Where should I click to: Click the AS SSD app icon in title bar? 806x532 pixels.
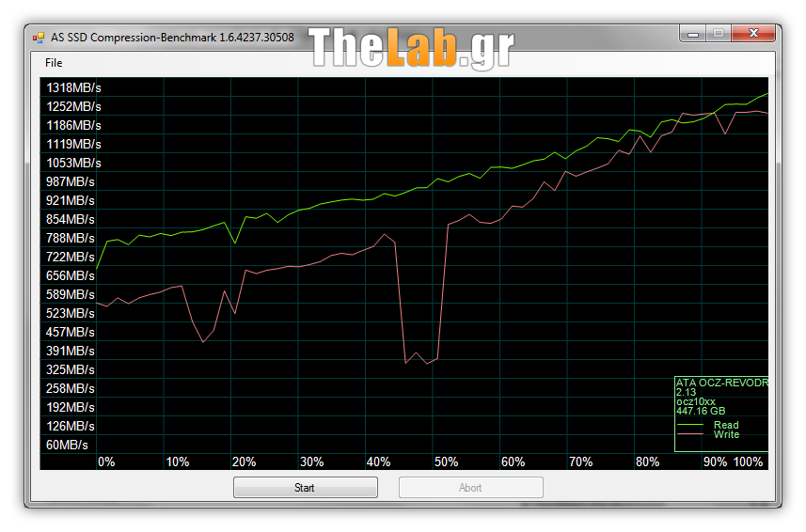pos(39,38)
